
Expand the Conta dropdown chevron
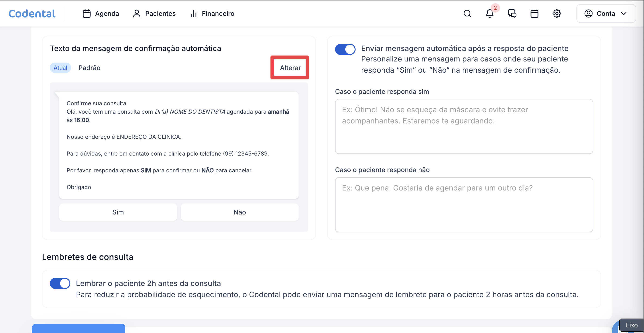click(x=624, y=14)
